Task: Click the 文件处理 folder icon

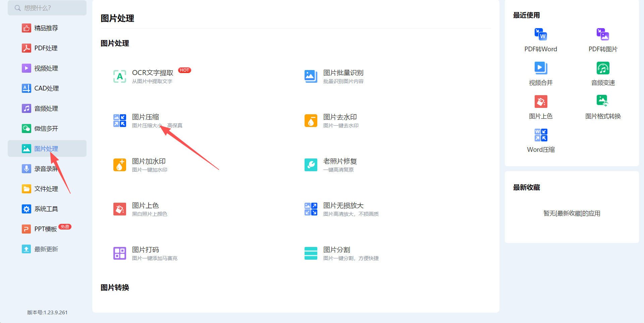Action: pyautogui.click(x=26, y=189)
